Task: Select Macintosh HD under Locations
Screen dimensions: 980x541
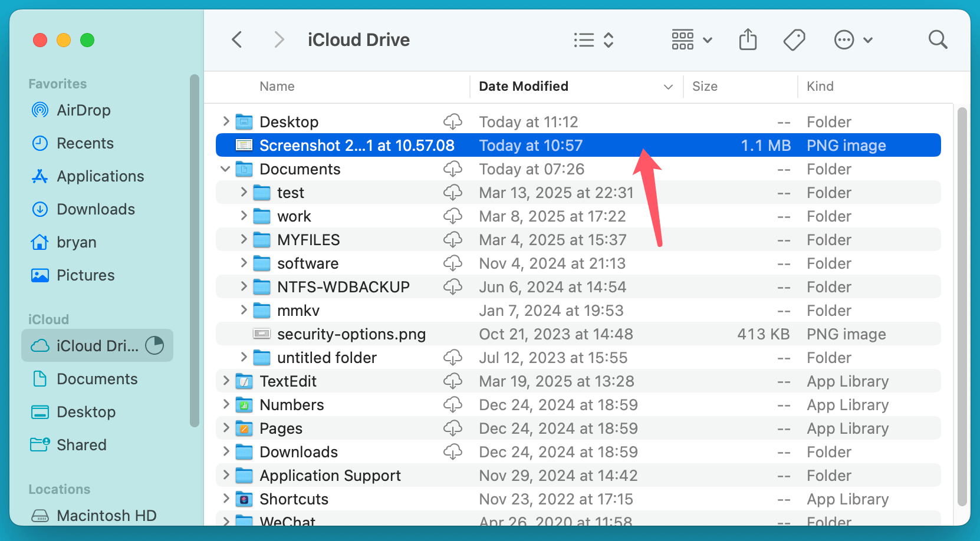Action: [x=106, y=515]
